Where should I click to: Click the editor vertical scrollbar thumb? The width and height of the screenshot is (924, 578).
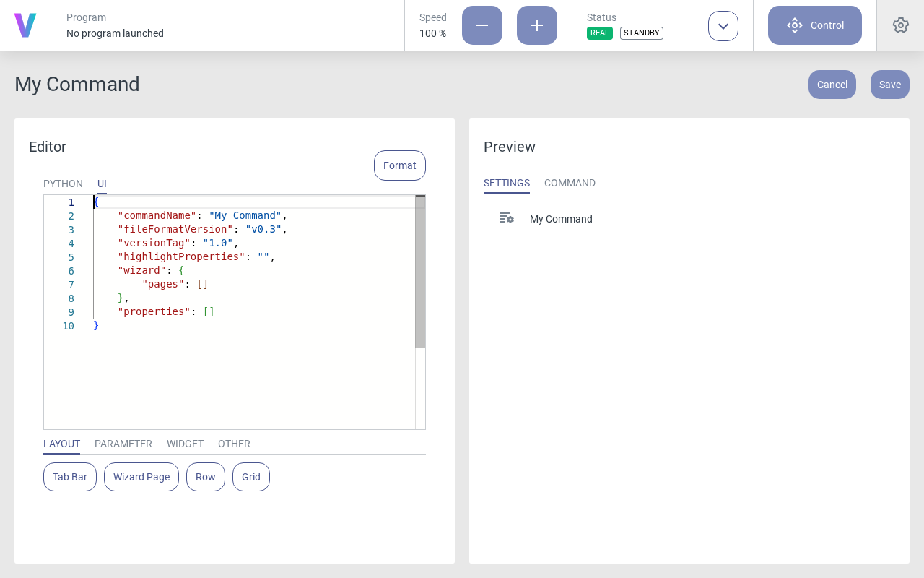click(x=420, y=272)
